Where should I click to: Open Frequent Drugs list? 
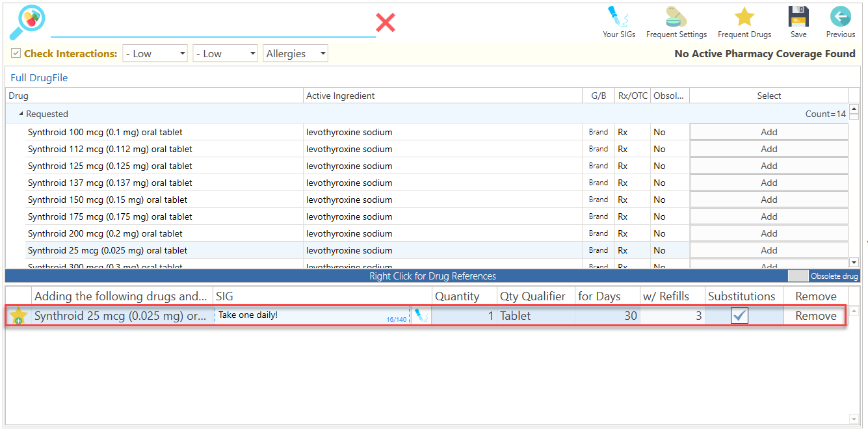(x=744, y=22)
